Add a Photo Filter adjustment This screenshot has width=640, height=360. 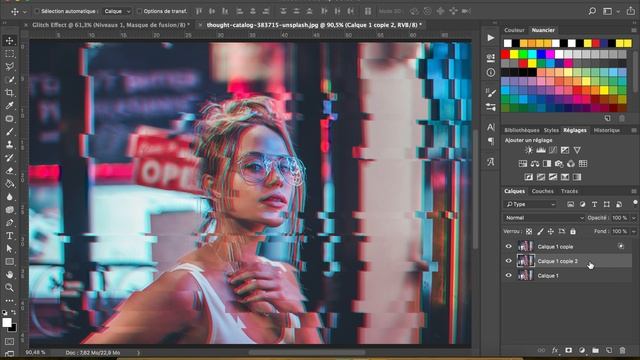click(x=559, y=164)
